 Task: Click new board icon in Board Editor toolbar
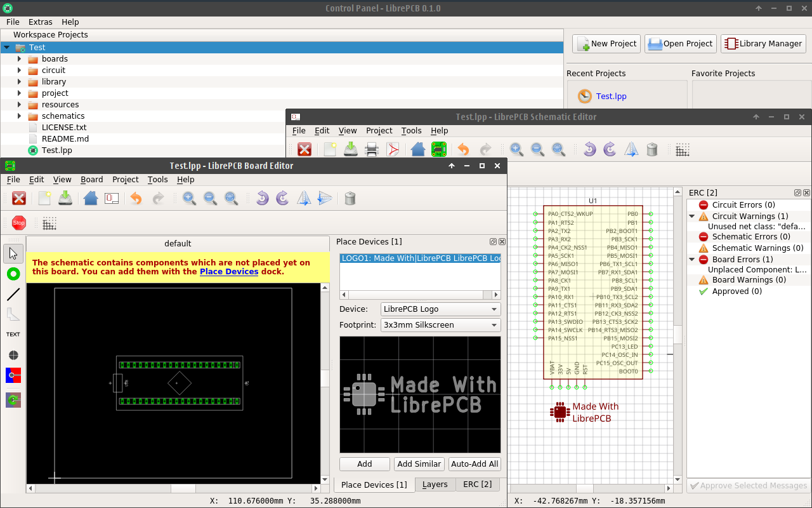point(44,198)
